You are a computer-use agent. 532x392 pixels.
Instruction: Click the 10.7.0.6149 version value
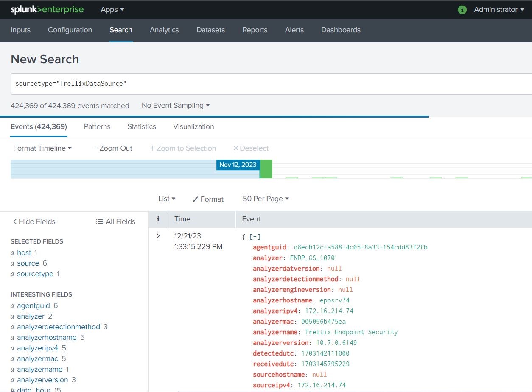(x=336, y=343)
